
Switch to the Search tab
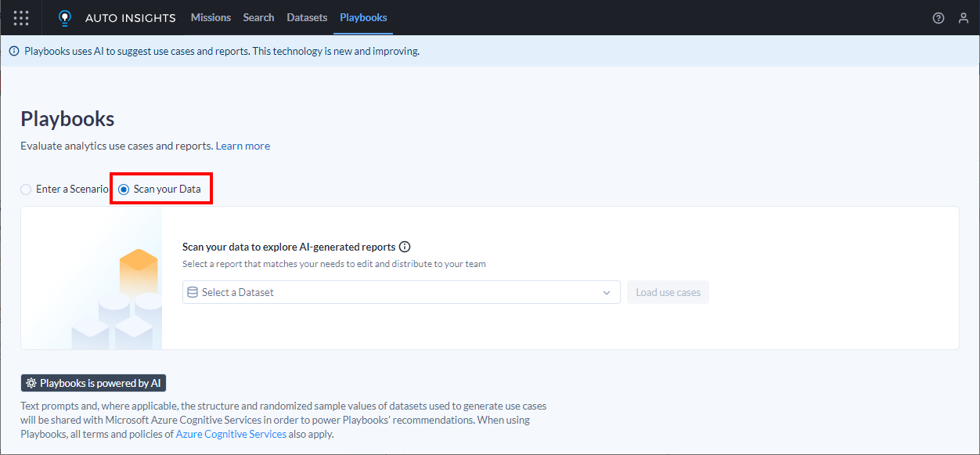[x=258, y=17]
